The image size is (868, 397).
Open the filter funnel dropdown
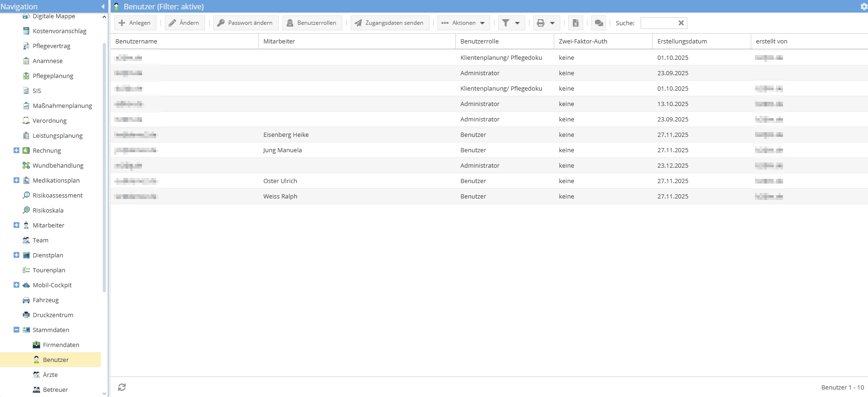coord(511,23)
